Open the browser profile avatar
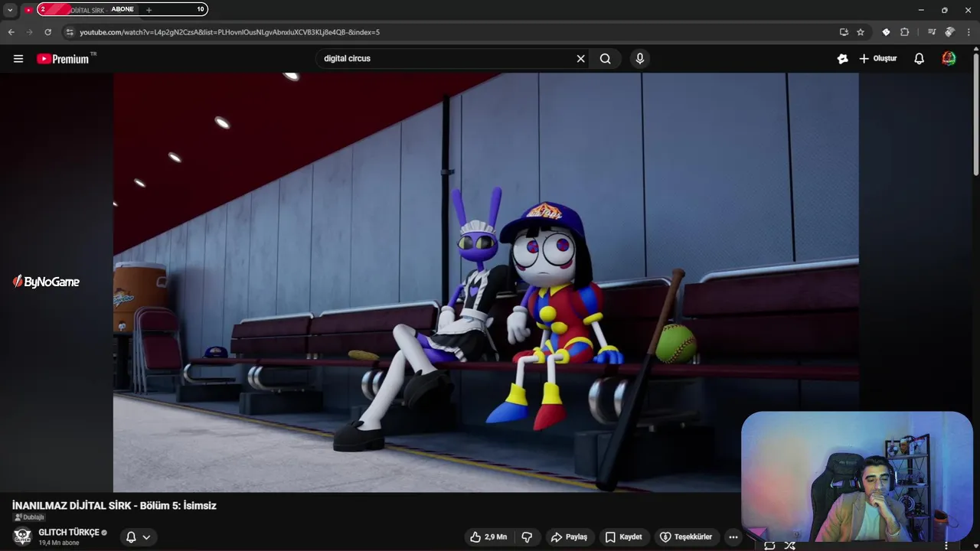Image resolution: width=980 pixels, height=551 pixels. [x=949, y=32]
